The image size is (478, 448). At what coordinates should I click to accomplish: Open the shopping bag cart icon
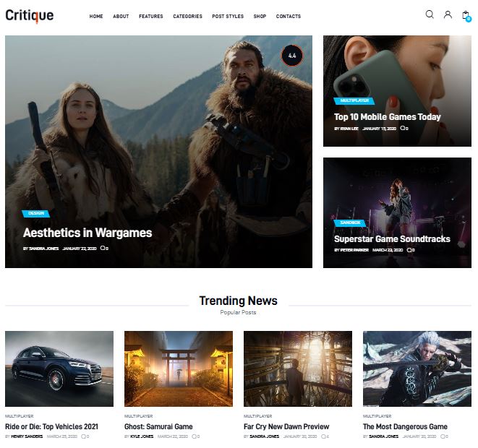pyautogui.click(x=466, y=15)
